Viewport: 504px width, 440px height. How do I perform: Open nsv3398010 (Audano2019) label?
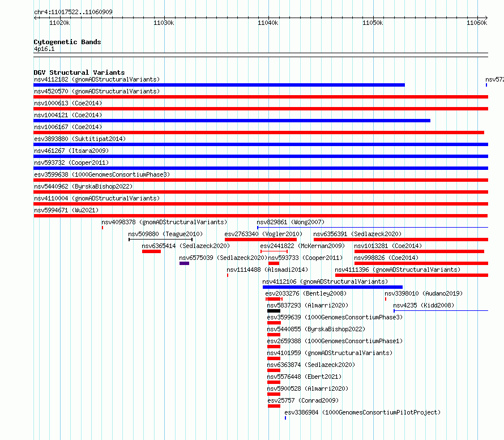point(424,293)
